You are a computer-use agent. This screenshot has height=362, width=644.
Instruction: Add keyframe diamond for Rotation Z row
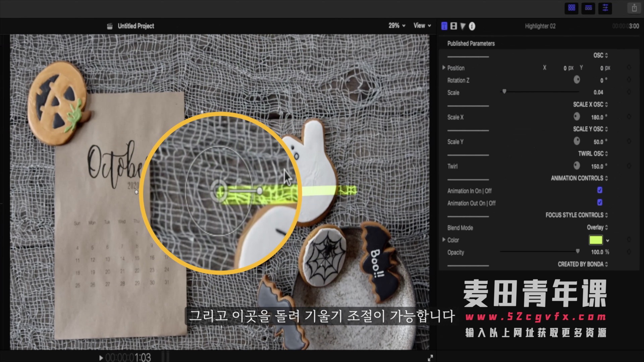click(629, 80)
